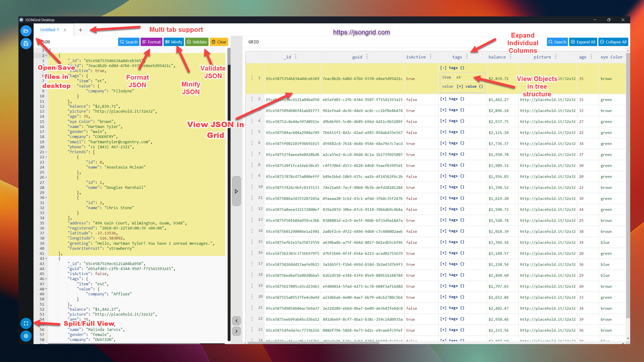Open settings gear in sidebar
The width and height of the screenshot is (644, 362).
[x=26, y=336]
